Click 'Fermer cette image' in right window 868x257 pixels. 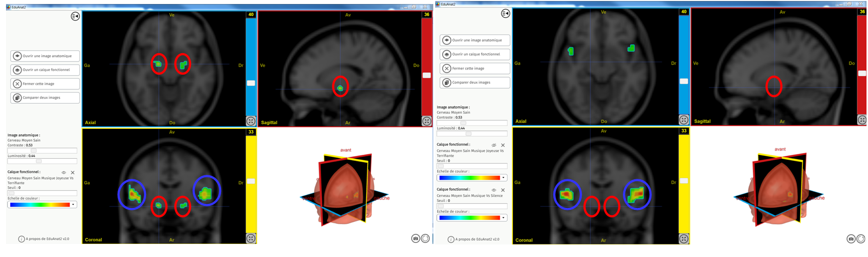[x=475, y=68]
